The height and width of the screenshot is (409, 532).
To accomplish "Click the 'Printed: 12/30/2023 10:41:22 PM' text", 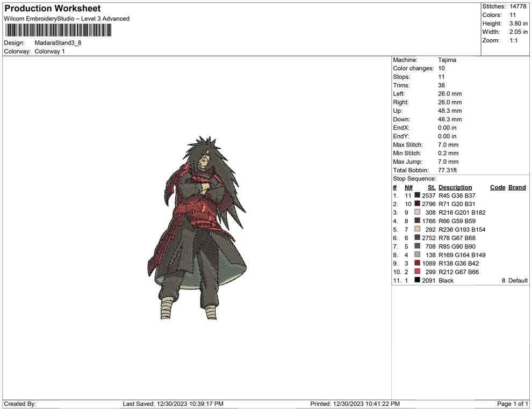I will click(355, 404).
